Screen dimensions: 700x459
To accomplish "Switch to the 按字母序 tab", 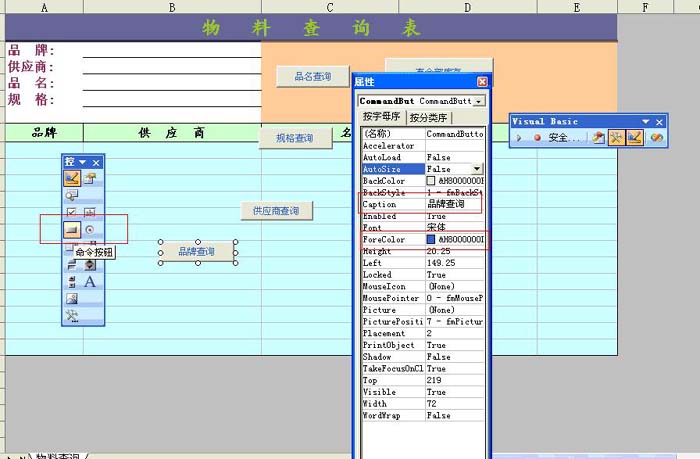I will click(x=381, y=117).
